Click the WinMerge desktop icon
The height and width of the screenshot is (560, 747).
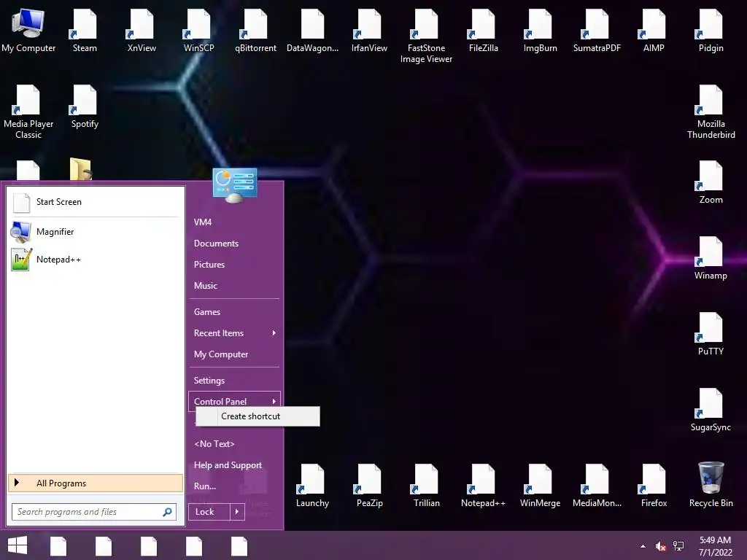541,484
